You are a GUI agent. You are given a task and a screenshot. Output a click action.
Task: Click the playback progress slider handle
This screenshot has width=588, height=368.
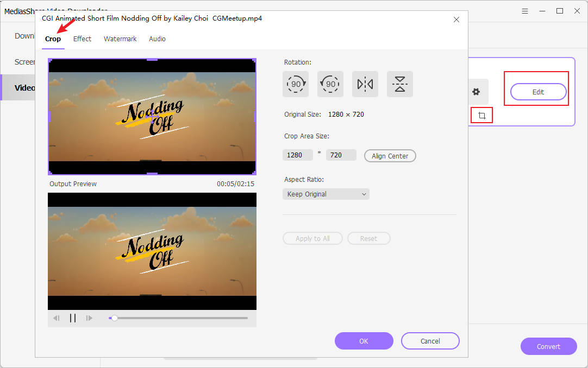click(x=114, y=318)
